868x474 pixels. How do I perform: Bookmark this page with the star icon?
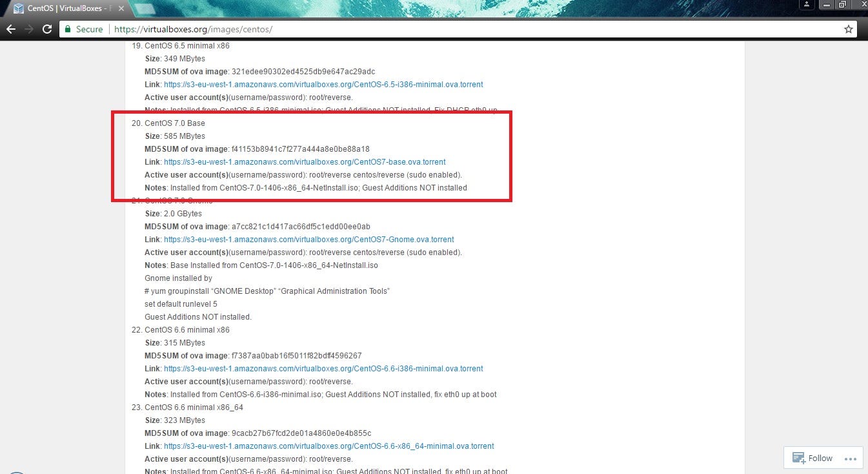tap(849, 29)
